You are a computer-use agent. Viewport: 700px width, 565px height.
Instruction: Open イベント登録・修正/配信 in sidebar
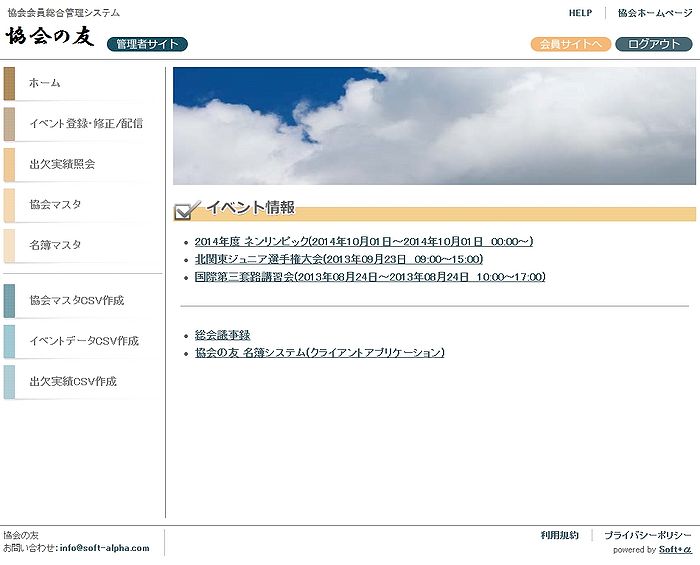tap(83, 124)
